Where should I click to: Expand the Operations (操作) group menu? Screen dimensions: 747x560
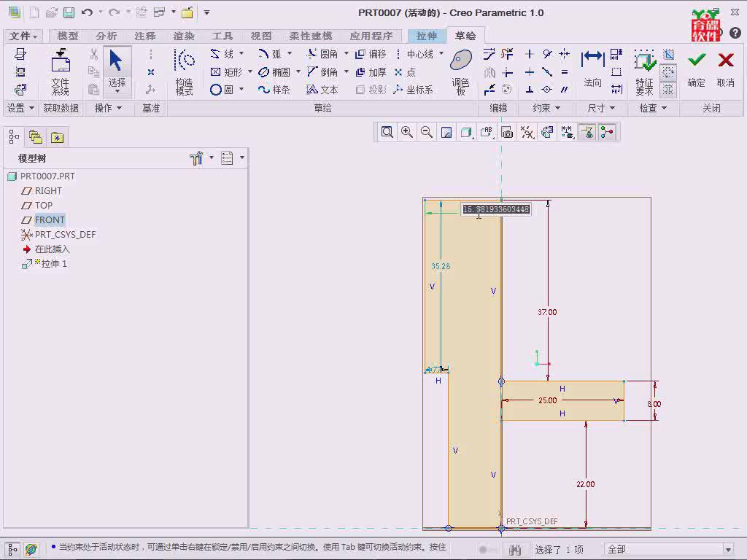(x=108, y=108)
